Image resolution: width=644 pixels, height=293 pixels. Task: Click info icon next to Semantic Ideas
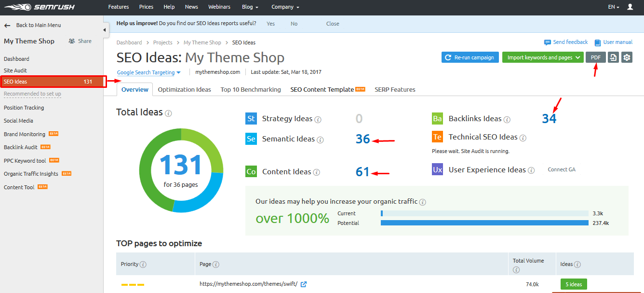pyautogui.click(x=321, y=140)
